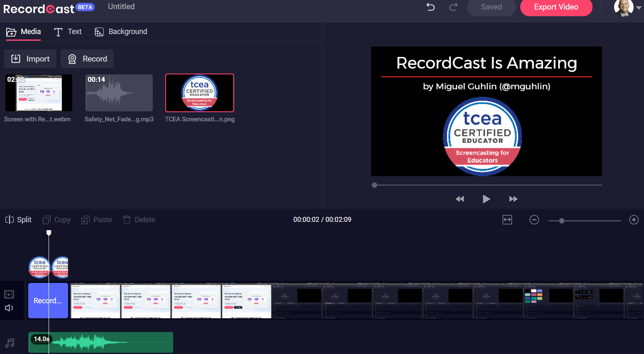The image size is (644, 354).
Task: Click the Split tool
Action: [18, 220]
